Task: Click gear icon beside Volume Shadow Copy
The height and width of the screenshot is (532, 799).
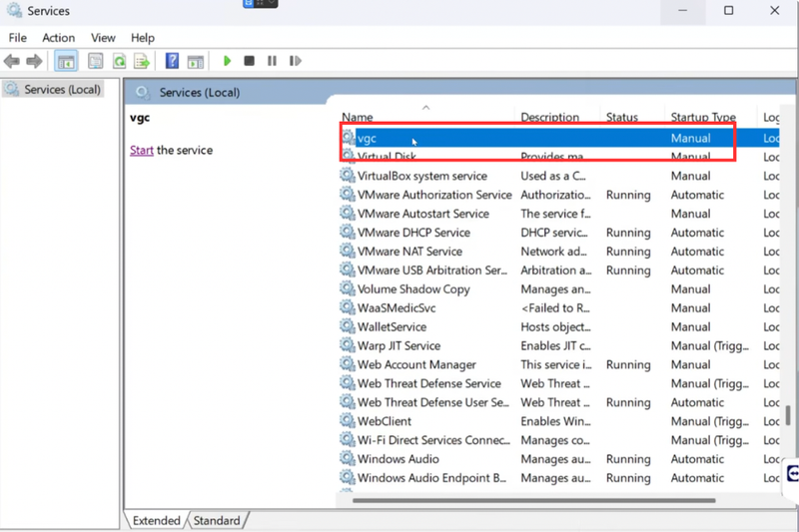Action: point(348,288)
